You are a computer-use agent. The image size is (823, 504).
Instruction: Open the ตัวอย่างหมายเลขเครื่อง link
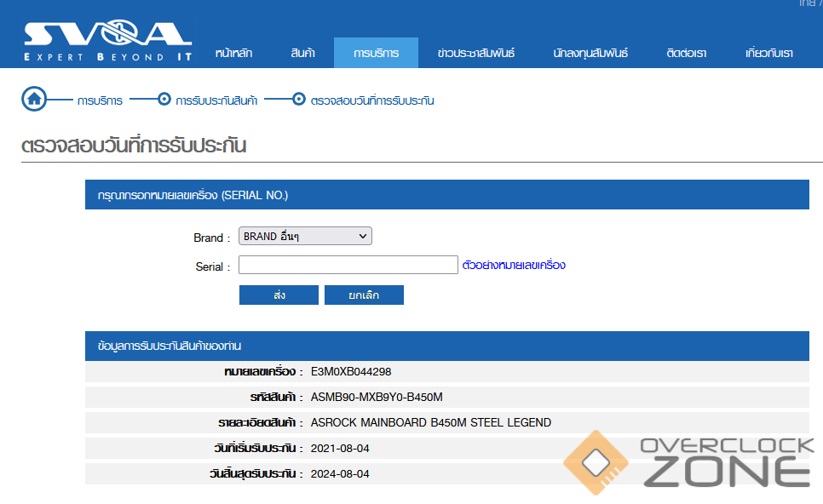(x=514, y=266)
